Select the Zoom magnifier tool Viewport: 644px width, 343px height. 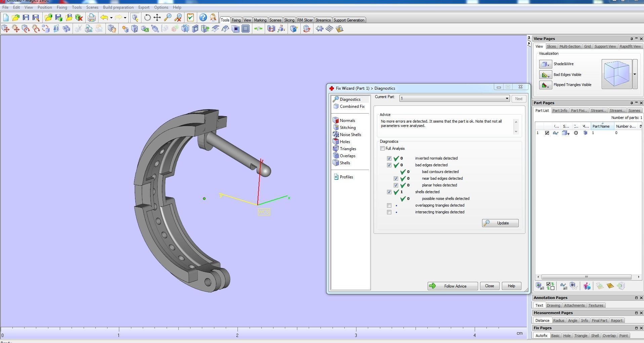coord(168,17)
